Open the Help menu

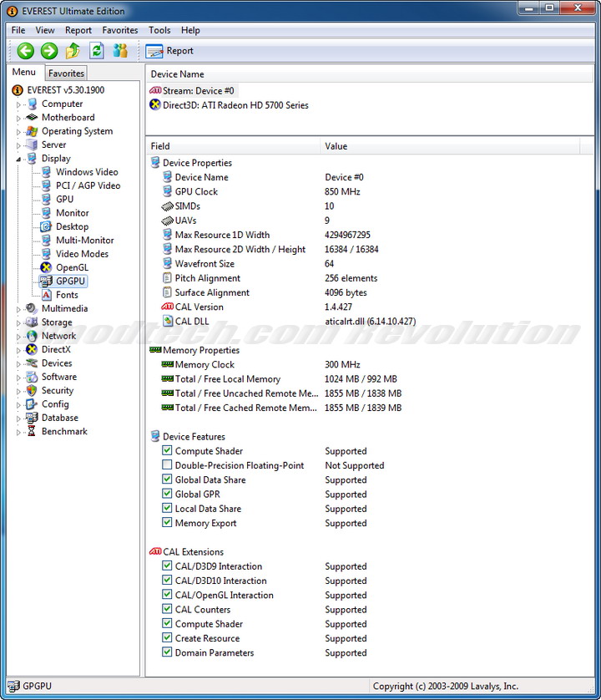190,30
